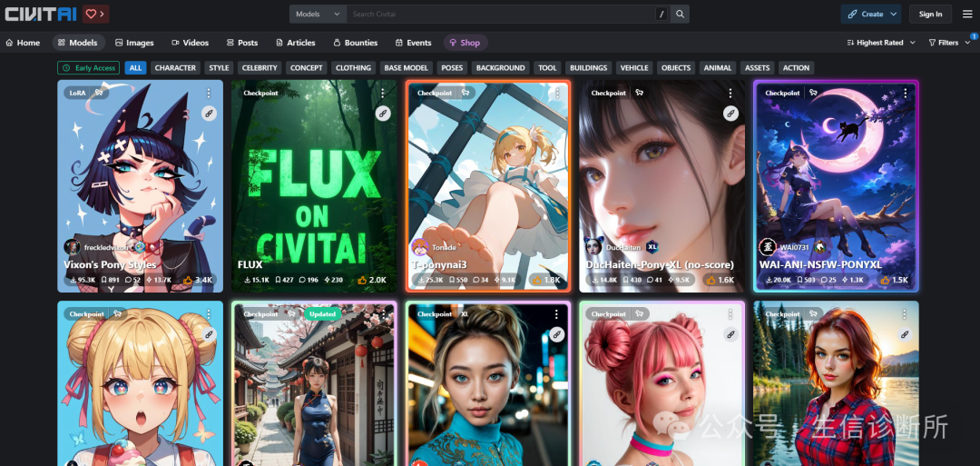Open the hamburger menu icon
This screenshot has height=466, width=980.
point(967,14)
